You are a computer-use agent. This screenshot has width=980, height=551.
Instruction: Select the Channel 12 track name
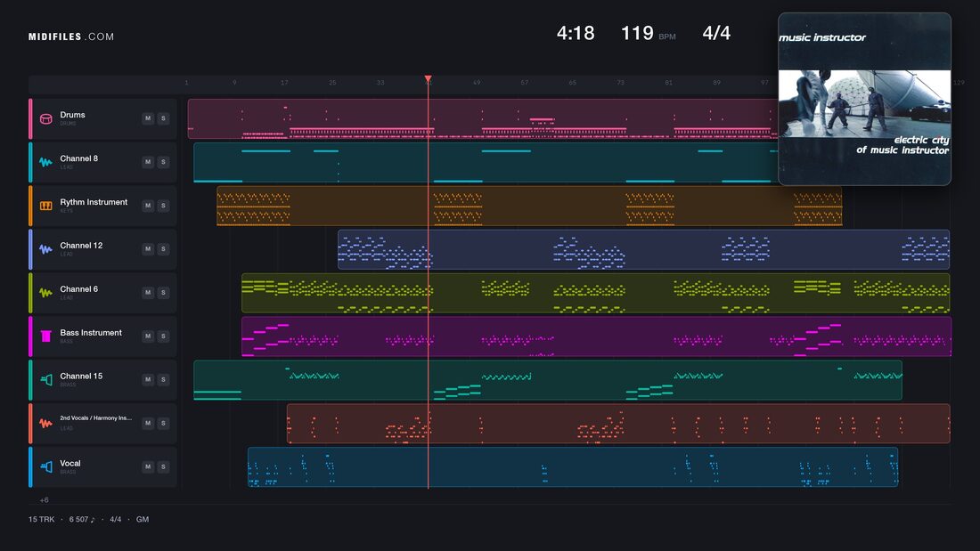coord(81,246)
